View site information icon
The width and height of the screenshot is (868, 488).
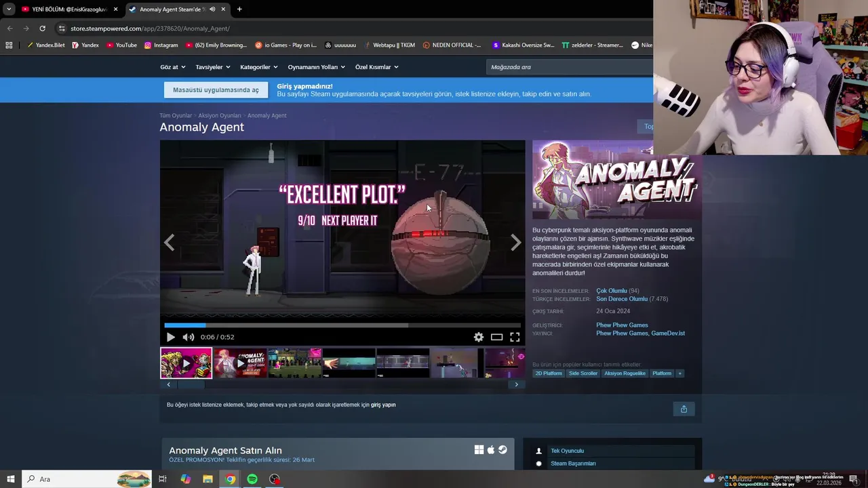pos(62,28)
